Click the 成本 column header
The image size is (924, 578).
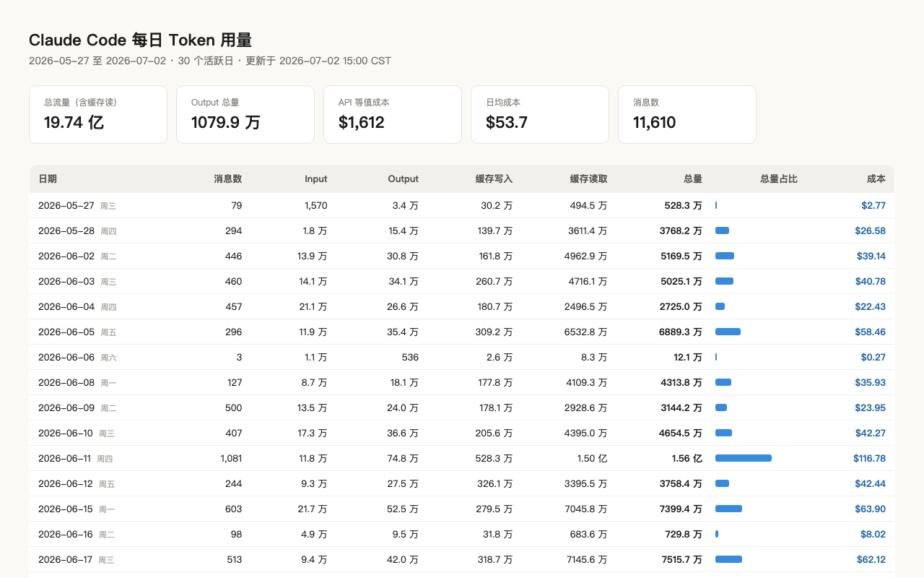coord(876,178)
